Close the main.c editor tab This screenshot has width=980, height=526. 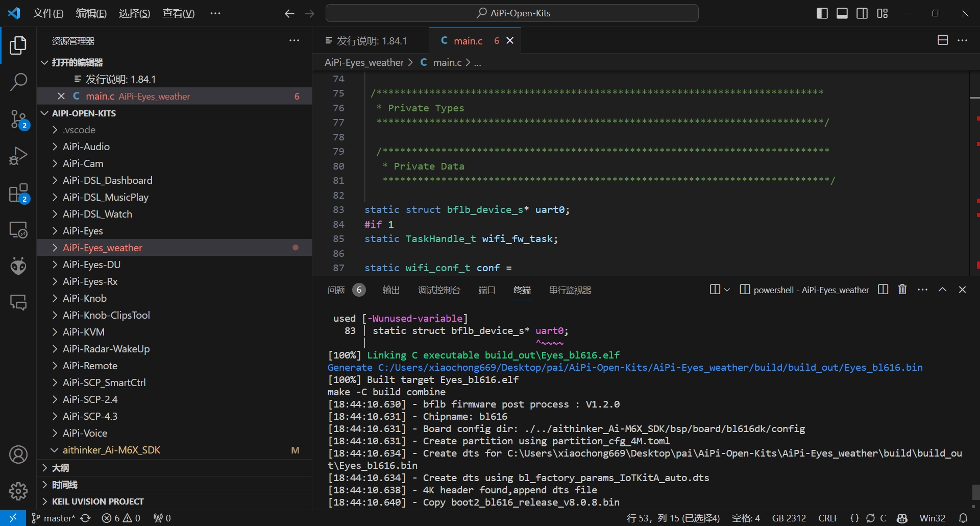[510, 41]
